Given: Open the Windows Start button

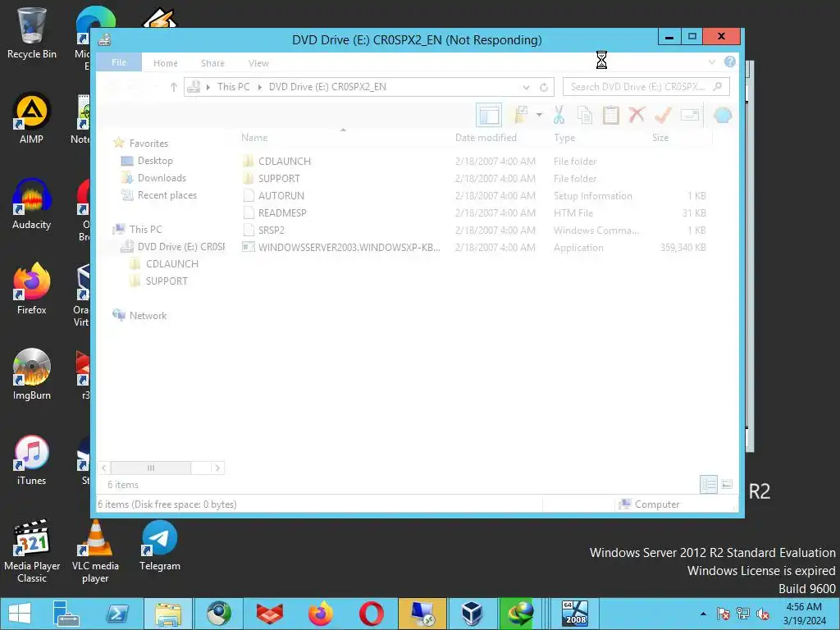Looking at the screenshot, I should [20, 614].
